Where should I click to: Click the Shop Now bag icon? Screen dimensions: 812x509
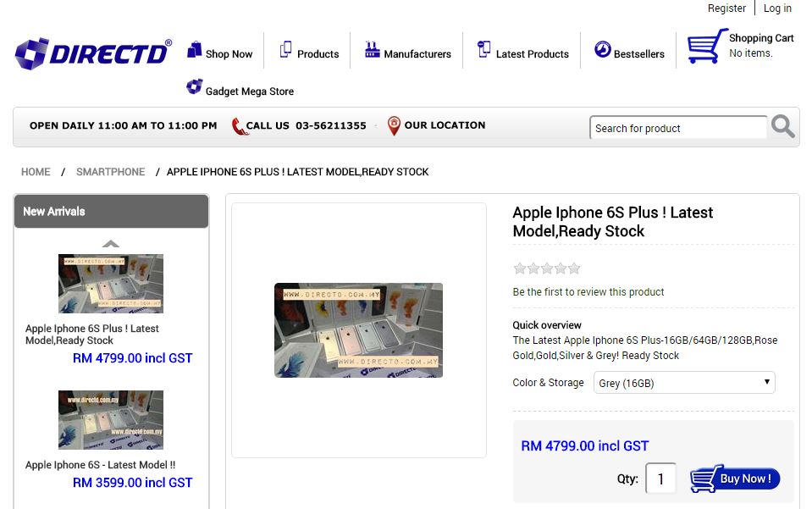click(x=195, y=50)
